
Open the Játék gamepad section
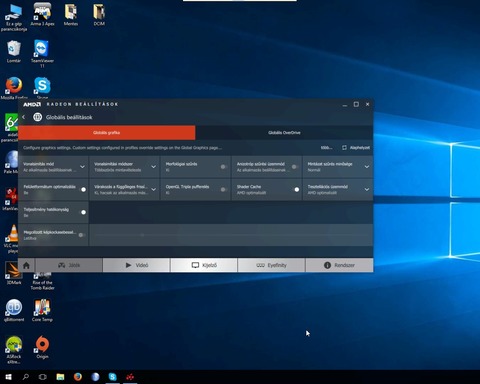[69, 265]
